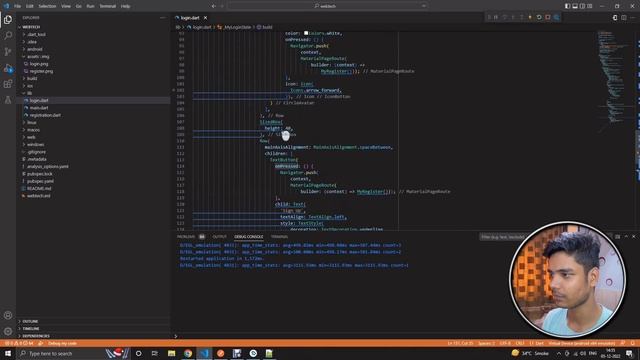
Task: Collapse the assets\img folder
Action: 38,56
